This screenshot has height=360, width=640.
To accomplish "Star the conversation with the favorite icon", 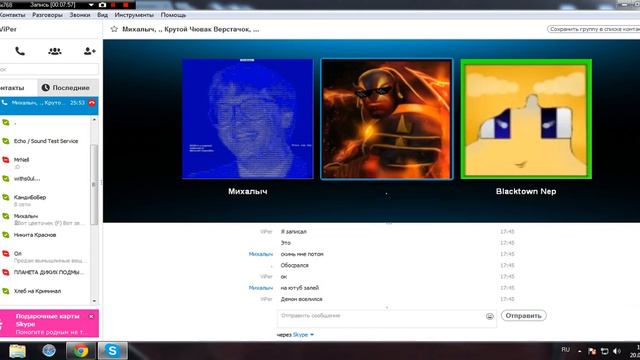I will coord(114,29).
